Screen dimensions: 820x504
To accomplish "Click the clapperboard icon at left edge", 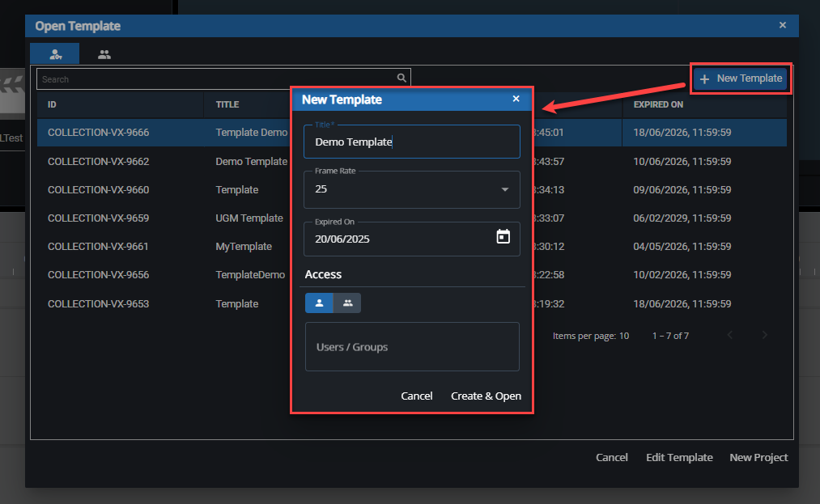I will point(11,91).
